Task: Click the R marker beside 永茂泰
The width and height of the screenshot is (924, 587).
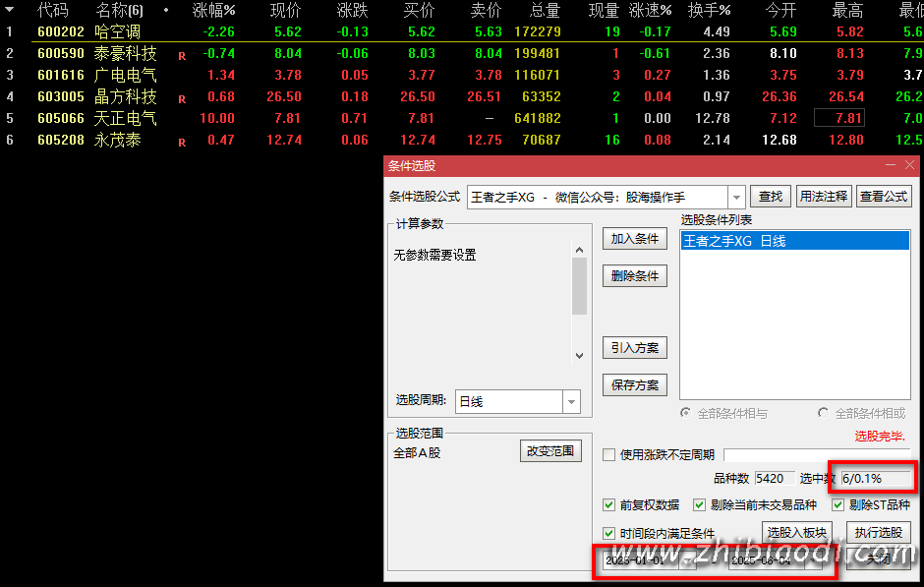Action: pyautogui.click(x=182, y=143)
